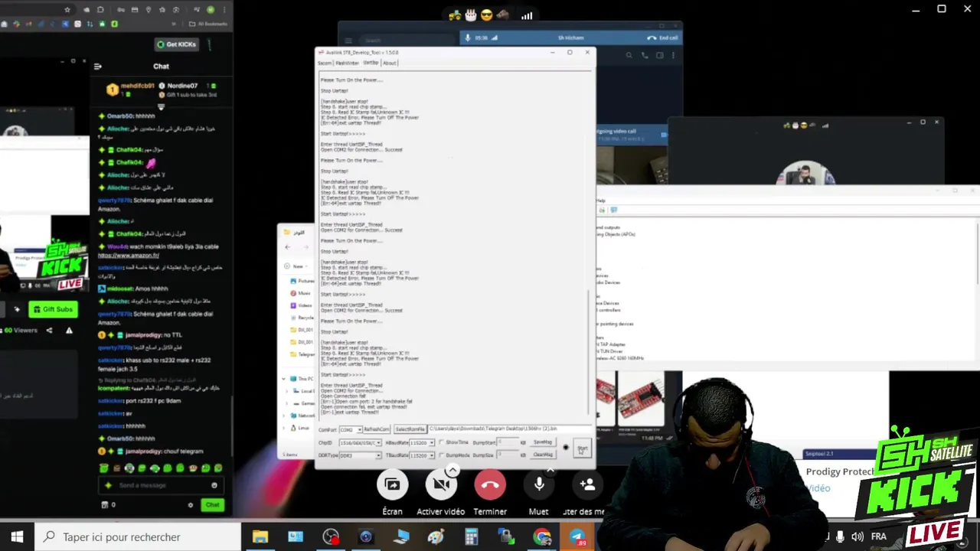The image size is (980, 551).
Task: Turn on camera with Activer vidéo
Action: (x=441, y=484)
